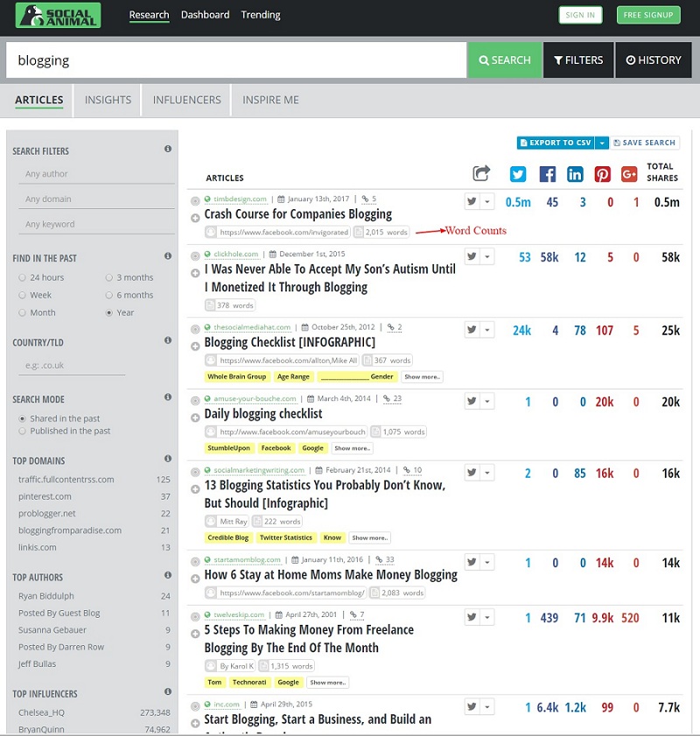Click the blogging search query field

coord(236,60)
